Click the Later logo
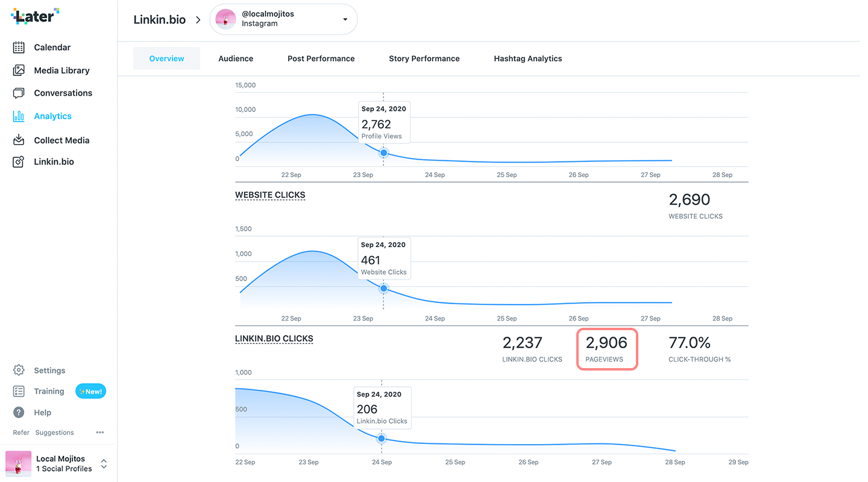 36,16
